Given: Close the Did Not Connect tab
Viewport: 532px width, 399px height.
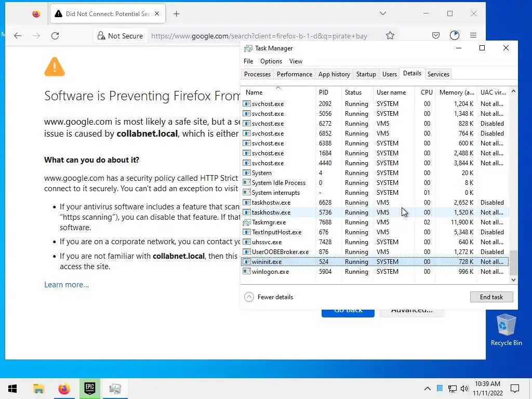Looking at the screenshot, I should click(157, 14).
